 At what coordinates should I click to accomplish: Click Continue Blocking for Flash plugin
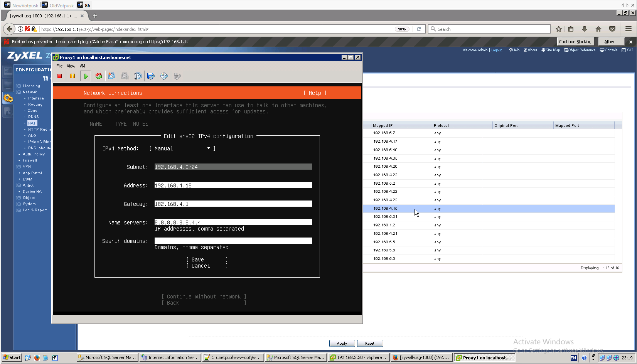click(575, 42)
